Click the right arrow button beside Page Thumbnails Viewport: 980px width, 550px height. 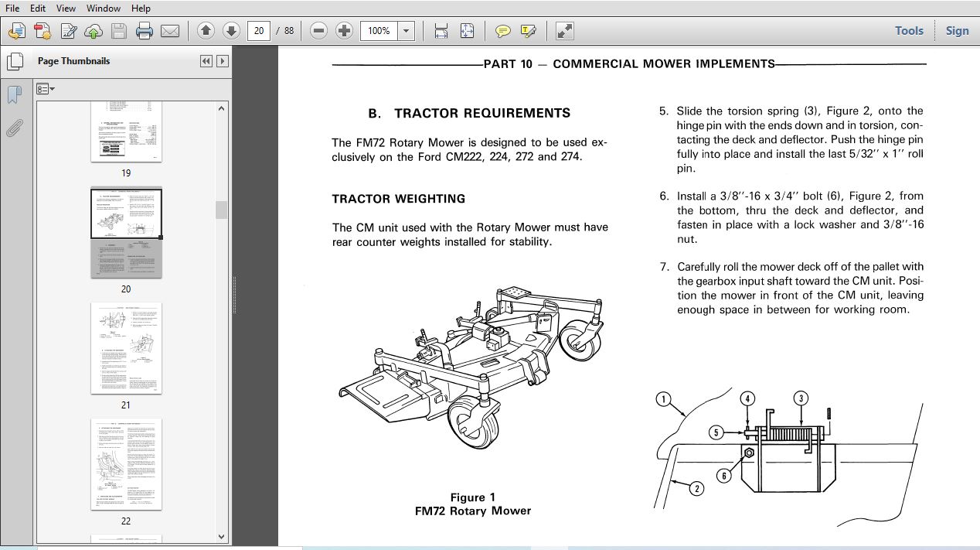click(223, 61)
